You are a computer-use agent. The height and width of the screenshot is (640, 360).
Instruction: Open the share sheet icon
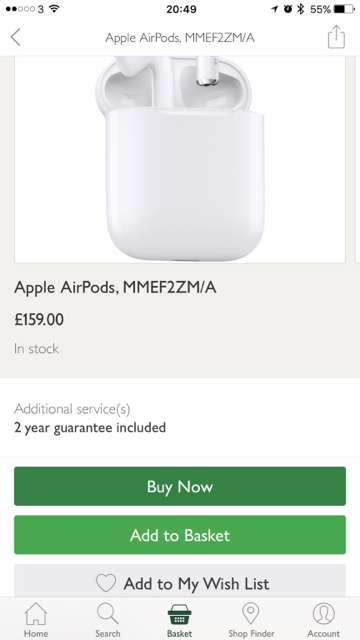pos(336,37)
